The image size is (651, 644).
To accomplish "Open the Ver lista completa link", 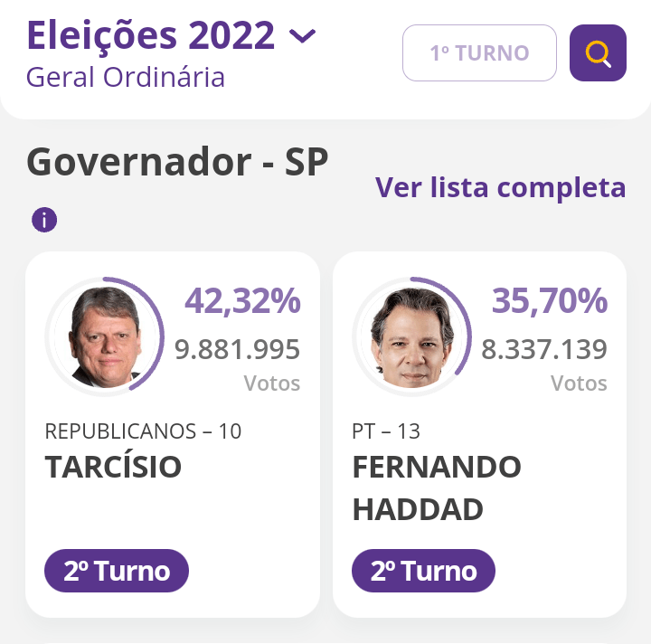I will click(x=500, y=187).
